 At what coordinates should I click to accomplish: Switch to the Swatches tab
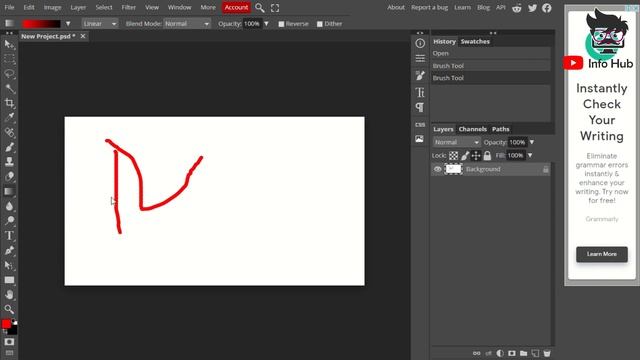(x=475, y=41)
